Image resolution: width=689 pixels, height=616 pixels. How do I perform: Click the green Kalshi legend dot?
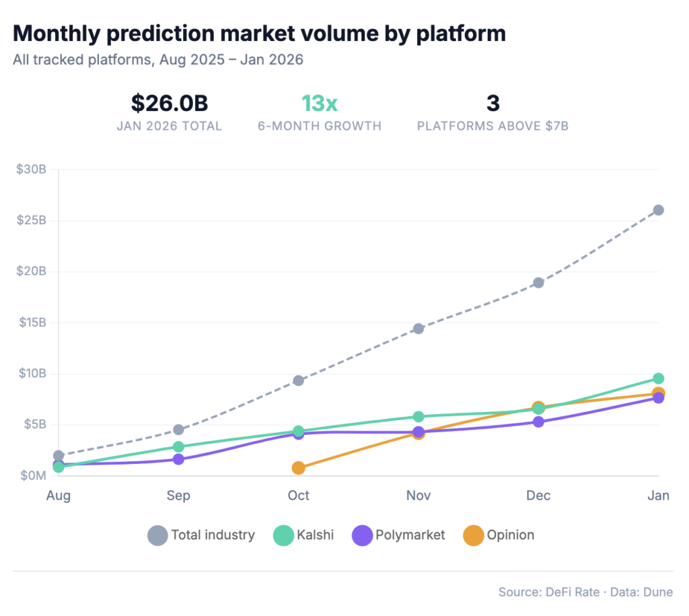coord(283,535)
